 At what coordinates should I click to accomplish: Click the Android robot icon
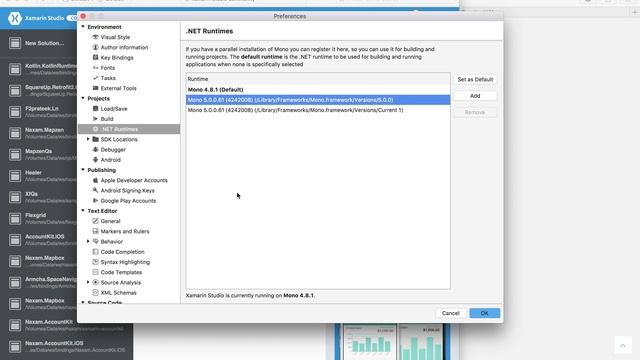pos(96,160)
